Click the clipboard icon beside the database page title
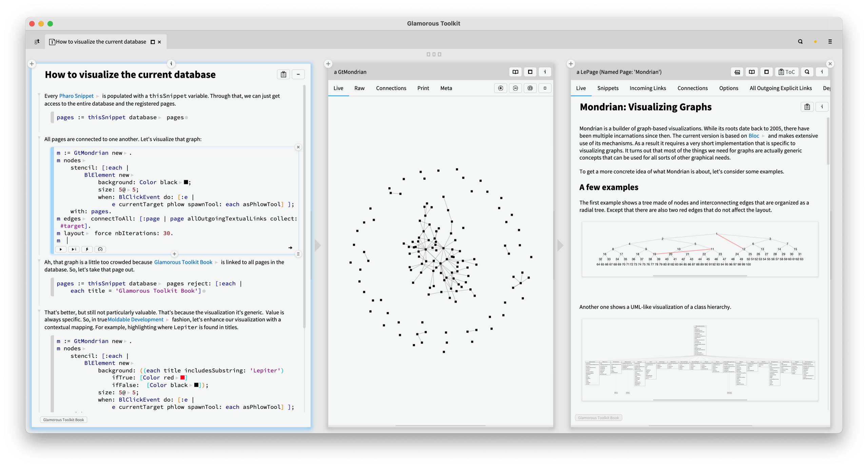 pos(283,75)
